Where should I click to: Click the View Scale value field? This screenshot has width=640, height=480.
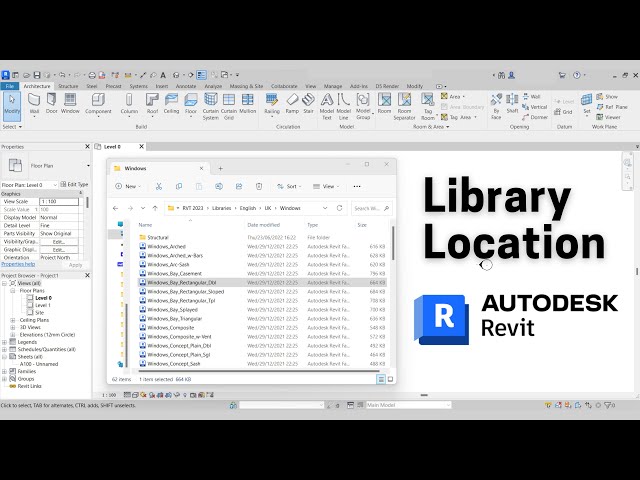(x=59, y=202)
